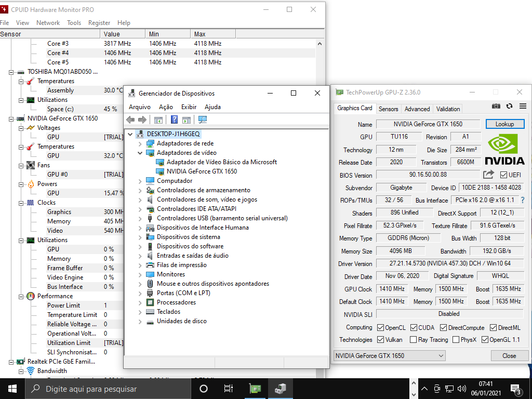
Task: Open the Tools menu in Hardware Monitor
Action: tap(74, 23)
